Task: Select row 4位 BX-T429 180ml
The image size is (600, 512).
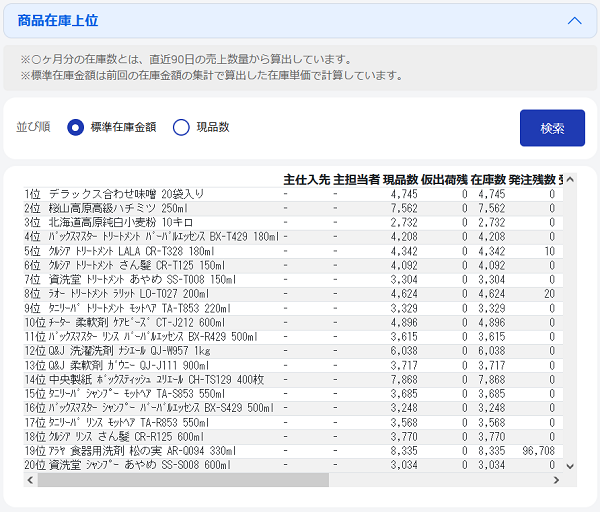Action: [293, 237]
